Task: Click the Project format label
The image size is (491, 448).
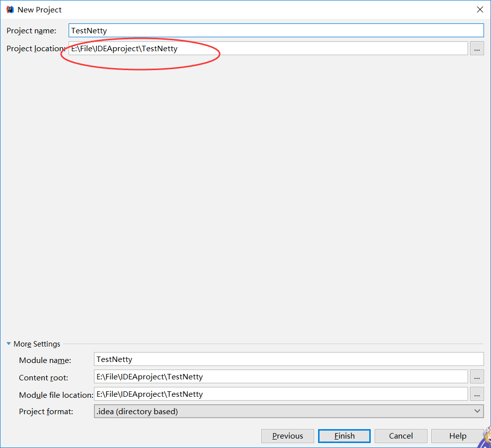Action: click(46, 411)
